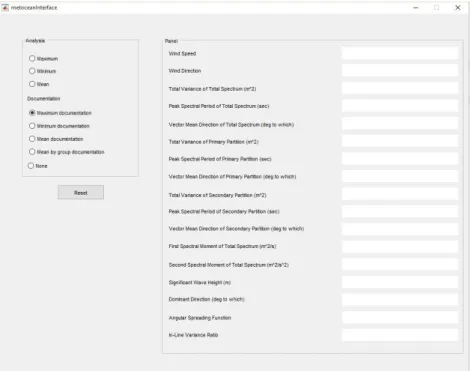The image size is (471, 371).
Task: Click the 'Wind Direction' label text
Action: click(185, 71)
